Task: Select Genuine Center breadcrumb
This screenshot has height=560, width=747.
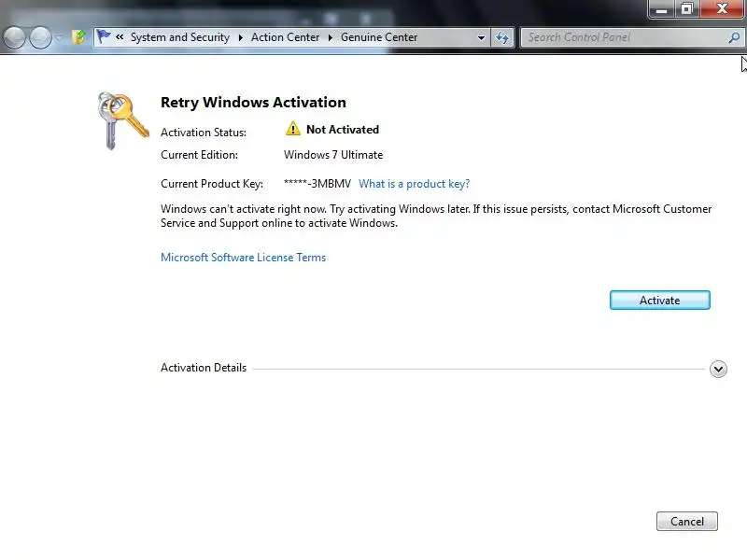Action: click(x=379, y=37)
